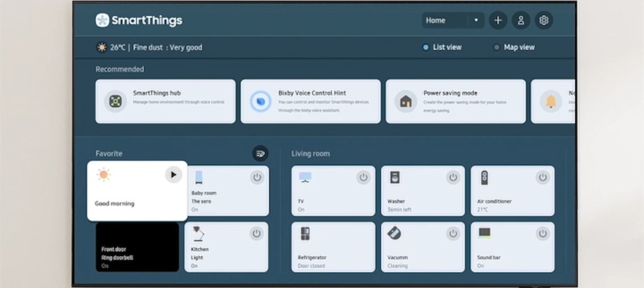Toggle power for the Sound bar

pyautogui.click(x=542, y=234)
